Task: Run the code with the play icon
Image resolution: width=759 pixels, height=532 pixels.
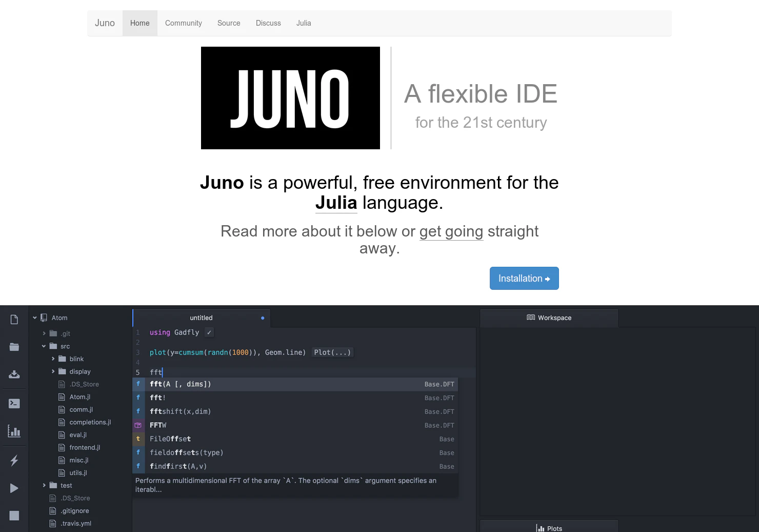Action: click(14, 488)
